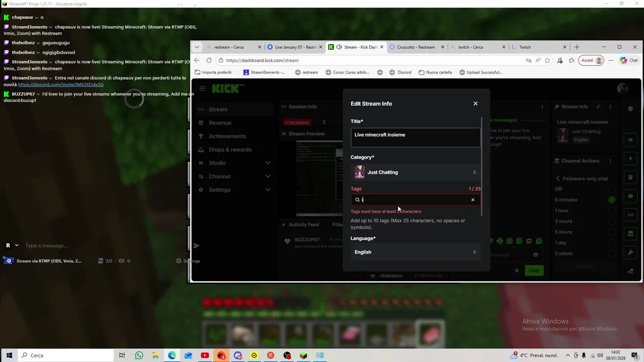Open Stream in Kick sidebar
The image size is (644, 362).
pyautogui.click(x=218, y=109)
